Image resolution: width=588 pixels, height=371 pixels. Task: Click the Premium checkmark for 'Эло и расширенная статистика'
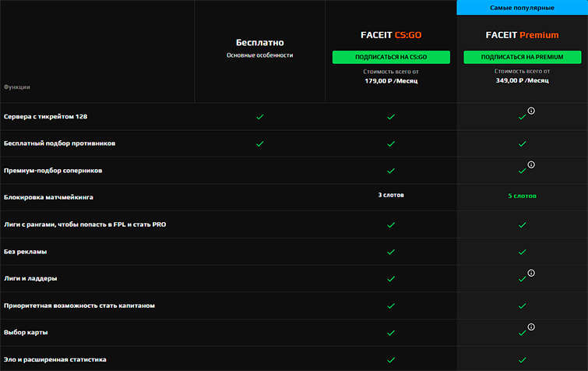pos(523,360)
